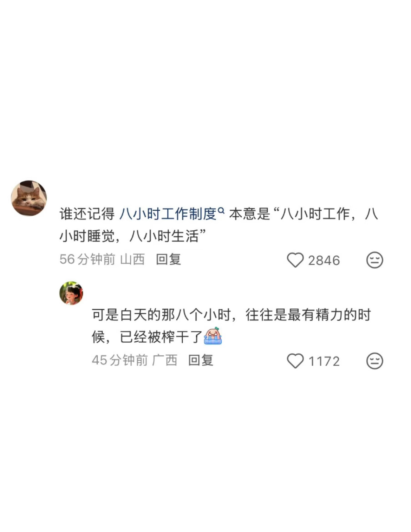Tap the crying emoji after 已经被榨干了
411x532 pixels.
pyautogui.click(x=213, y=336)
